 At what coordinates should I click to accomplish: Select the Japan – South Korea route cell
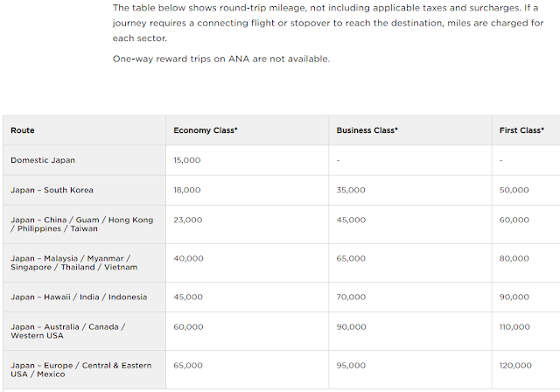click(52, 190)
